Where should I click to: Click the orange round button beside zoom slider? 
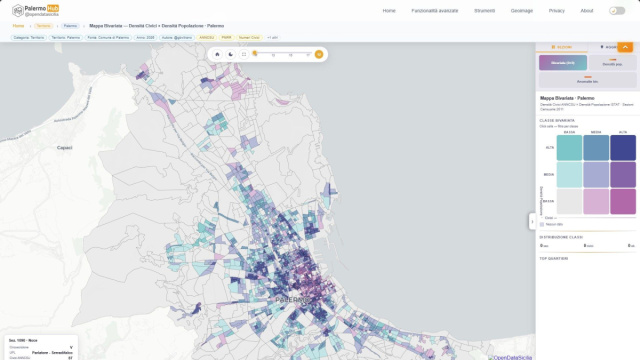point(319,54)
